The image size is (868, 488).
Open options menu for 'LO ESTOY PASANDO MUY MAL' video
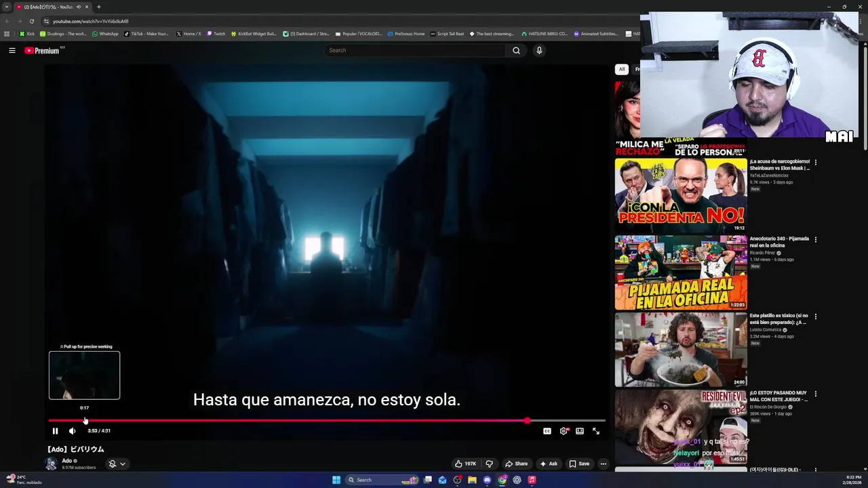pyautogui.click(x=815, y=394)
